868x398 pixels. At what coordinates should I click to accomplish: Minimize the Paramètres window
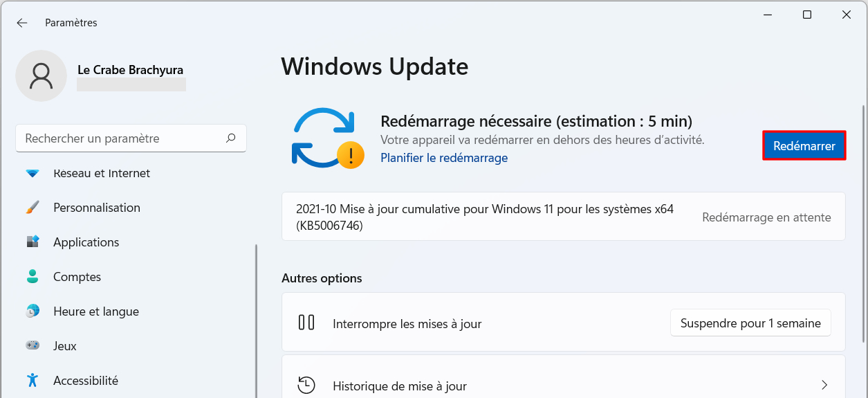point(767,15)
